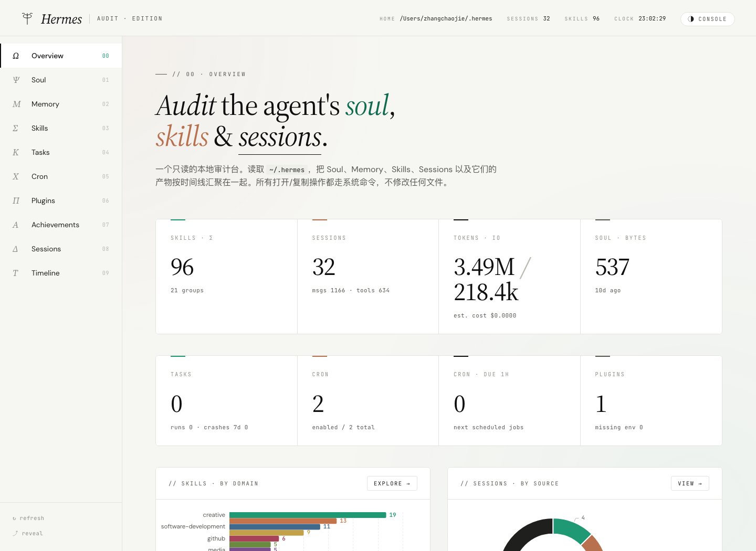
Task: Click the yellow bar labeled 9
Action: click(266, 532)
